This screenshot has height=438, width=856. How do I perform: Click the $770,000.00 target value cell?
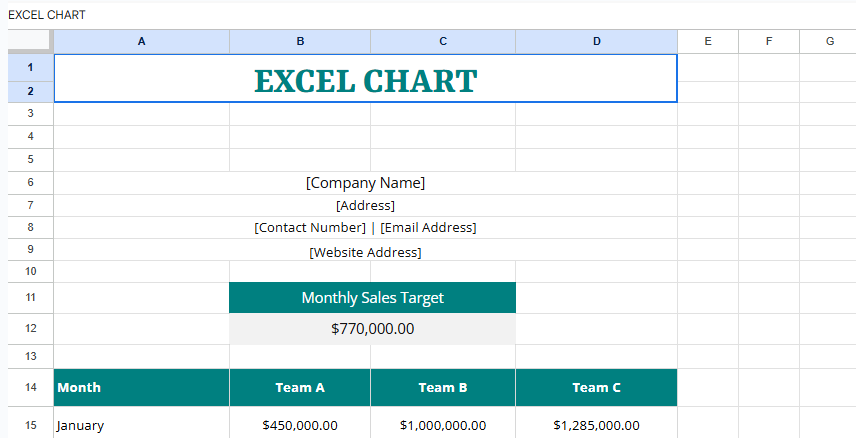pyautogui.click(x=372, y=329)
